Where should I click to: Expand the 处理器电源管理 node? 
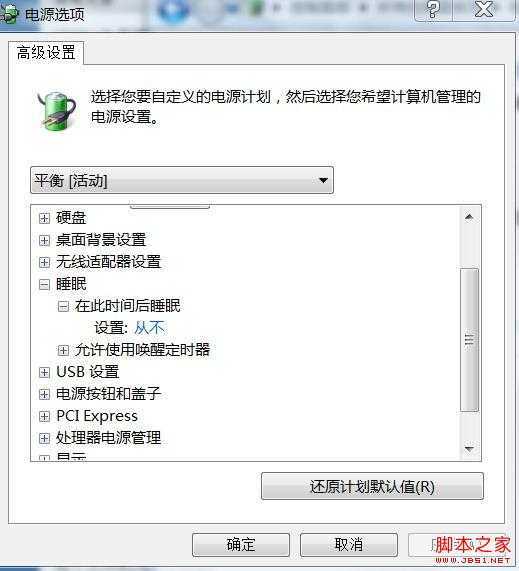tap(44, 438)
